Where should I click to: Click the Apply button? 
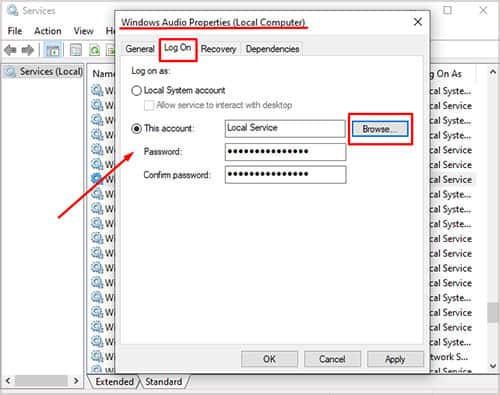(395, 359)
